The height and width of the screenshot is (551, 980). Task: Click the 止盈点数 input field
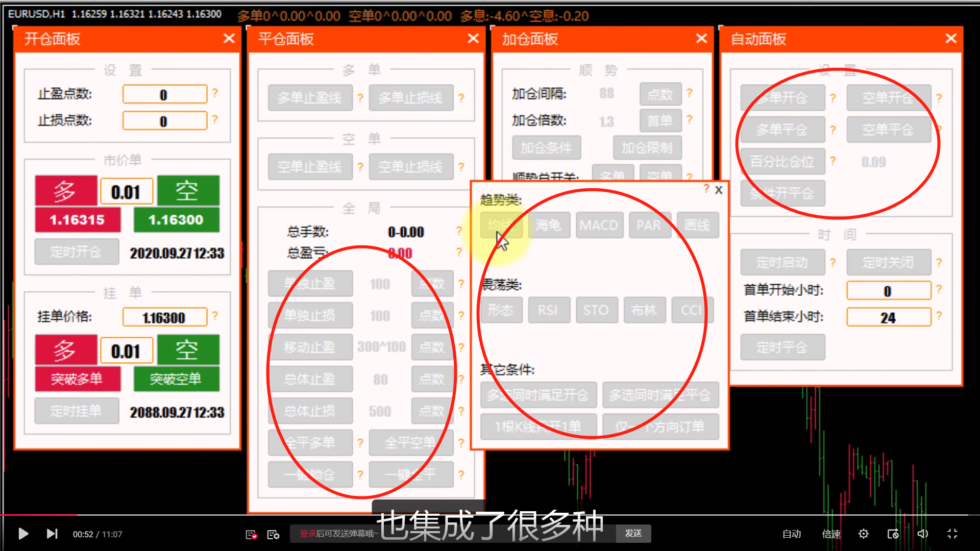164,94
